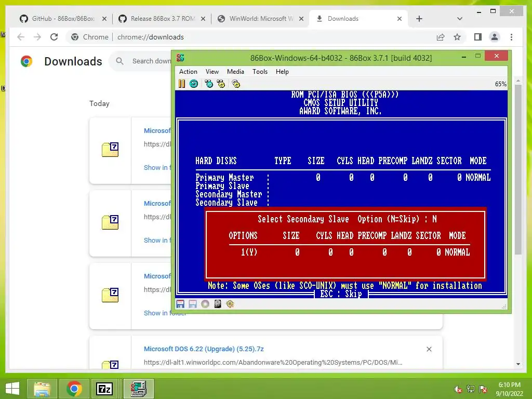
Task: Click third download's 7z file icon
Action: (x=110, y=295)
